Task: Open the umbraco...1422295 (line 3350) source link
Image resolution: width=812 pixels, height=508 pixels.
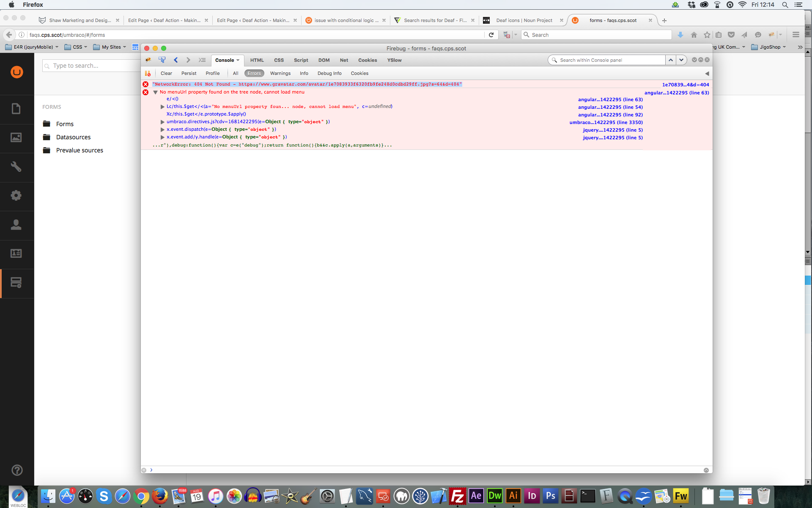Action: point(606,122)
